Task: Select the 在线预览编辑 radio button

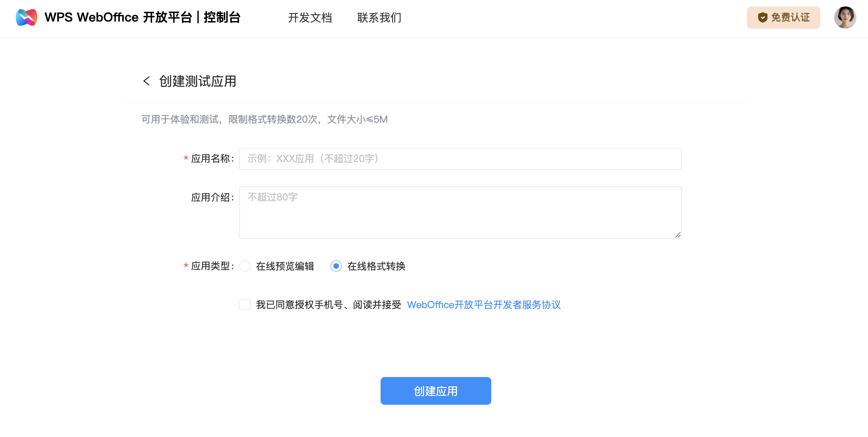Action: (245, 266)
